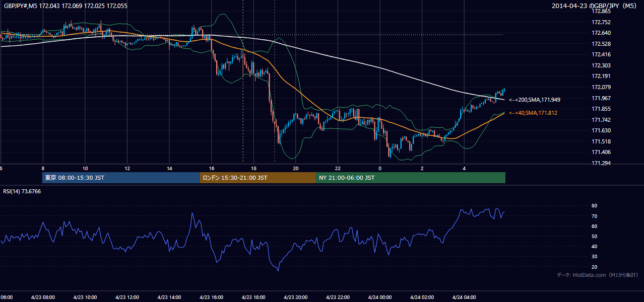Click the price axis value 172.752
Screen dimensions: 644x302
pyautogui.click(x=601, y=22)
